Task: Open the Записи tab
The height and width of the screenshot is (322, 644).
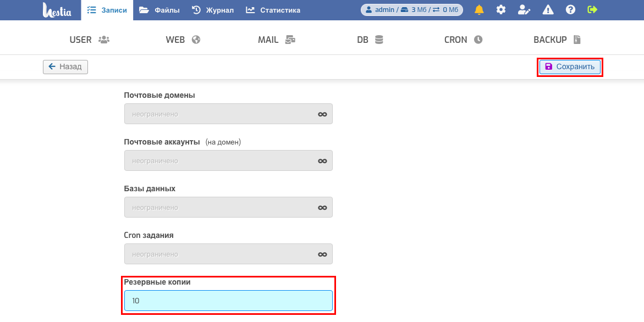Action: click(x=107, y=10)
